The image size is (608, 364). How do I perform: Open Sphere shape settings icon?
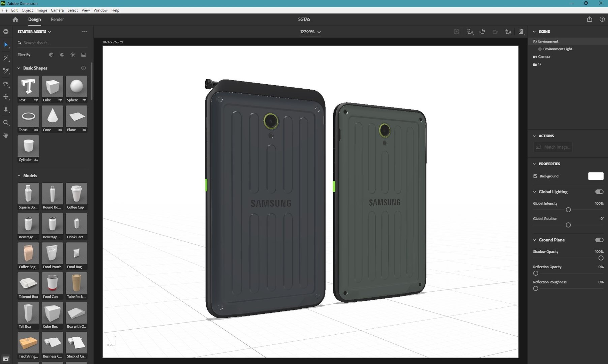coord(84,100)
